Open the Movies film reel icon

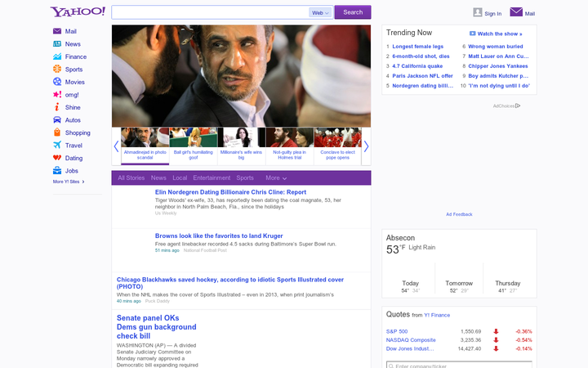[57, 82]
